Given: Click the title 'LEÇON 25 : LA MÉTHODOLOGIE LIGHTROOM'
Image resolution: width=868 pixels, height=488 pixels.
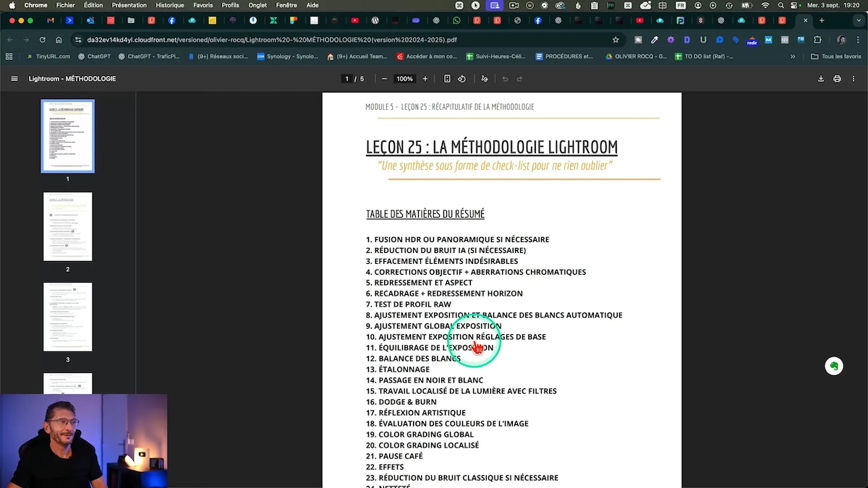Looking at the screenshot, I should pos(492,147).
